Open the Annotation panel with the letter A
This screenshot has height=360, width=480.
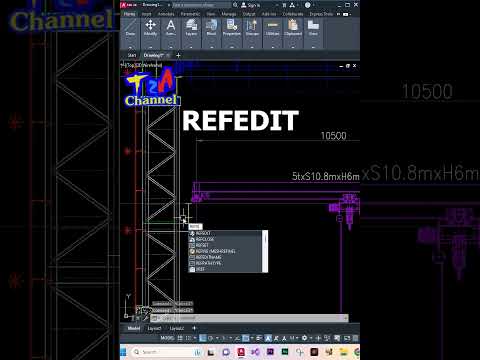(x=171, y=28)
